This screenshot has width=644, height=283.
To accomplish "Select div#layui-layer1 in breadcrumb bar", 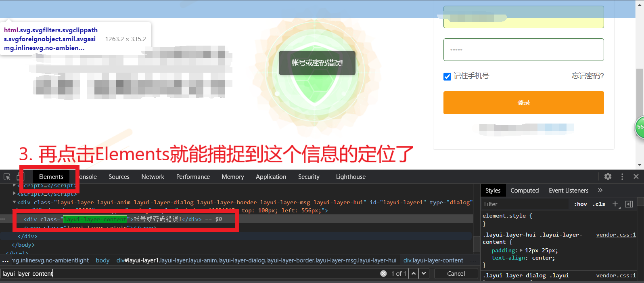I will [x=256, y=260].
